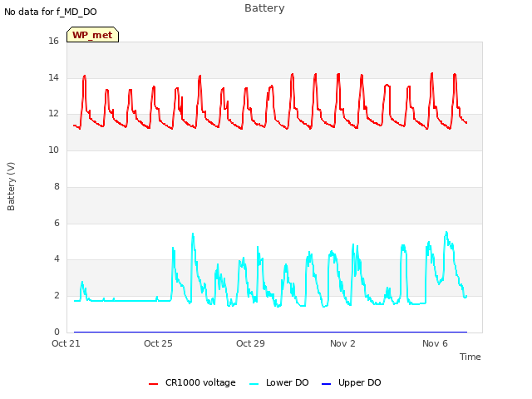Click the Oct 29 x-axis label

pyautogui.click(x=250, y=343)
